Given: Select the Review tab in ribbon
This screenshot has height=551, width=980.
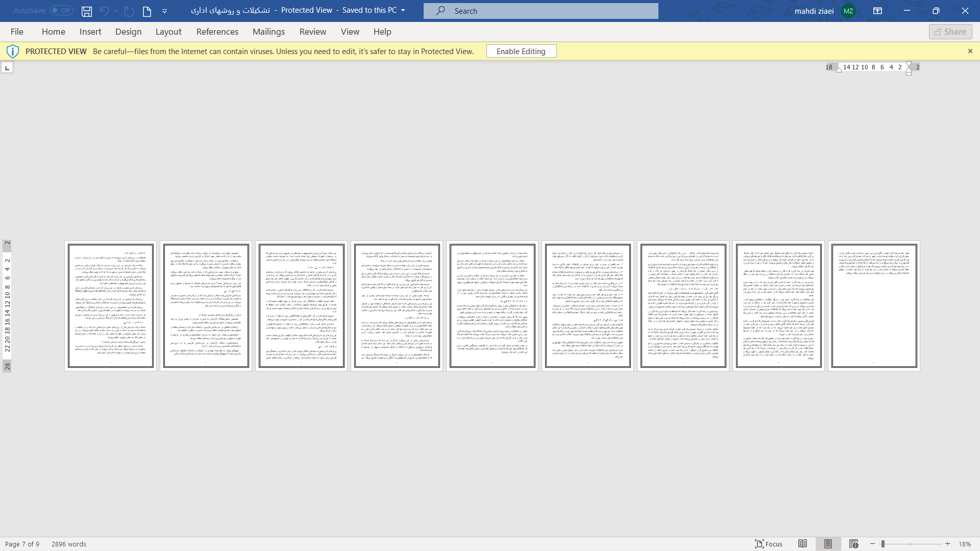Looking at the screenshot, I should [x=312, y=31].
